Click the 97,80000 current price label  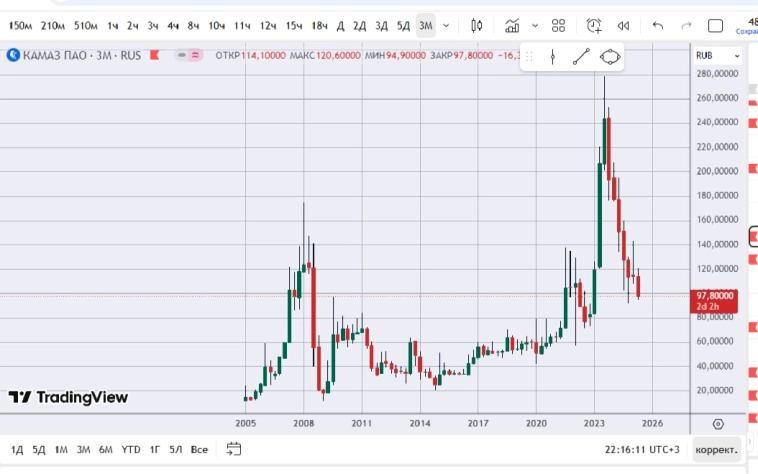(714, 301)
